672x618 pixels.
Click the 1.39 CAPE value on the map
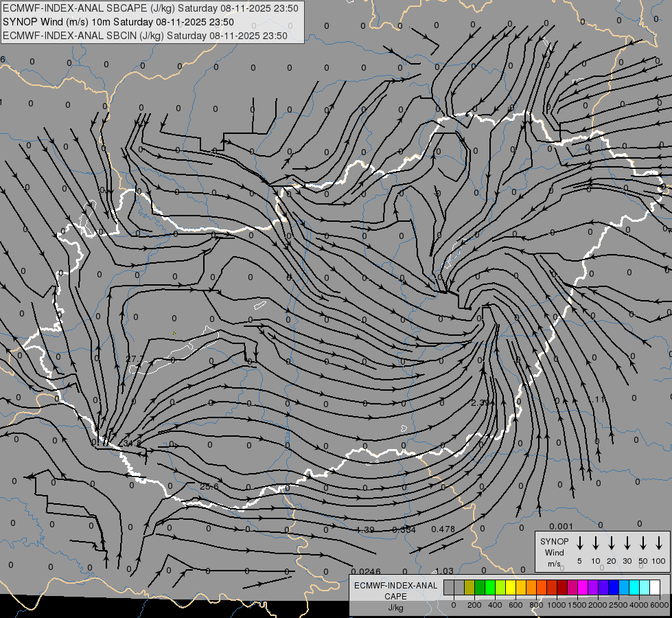point(365,529)
